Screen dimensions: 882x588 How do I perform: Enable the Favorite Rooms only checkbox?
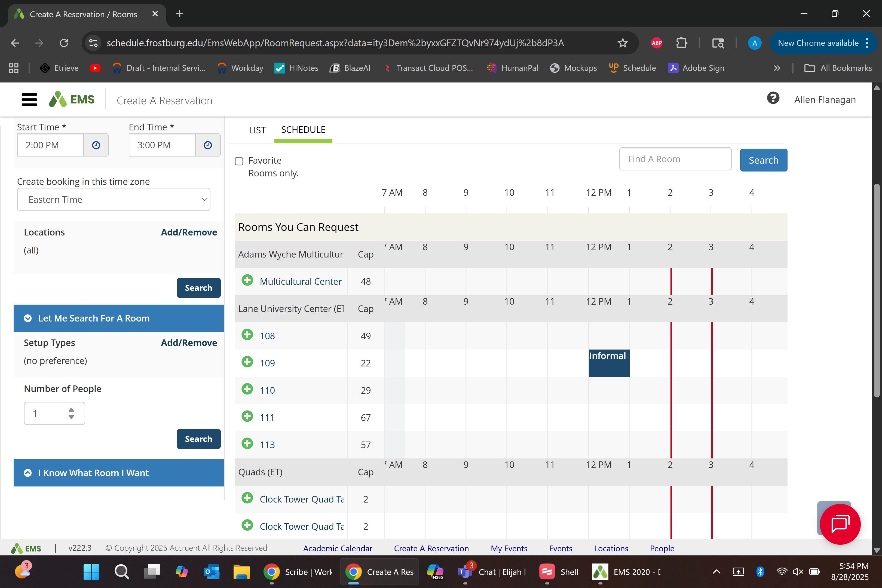[x=239, y=161]
